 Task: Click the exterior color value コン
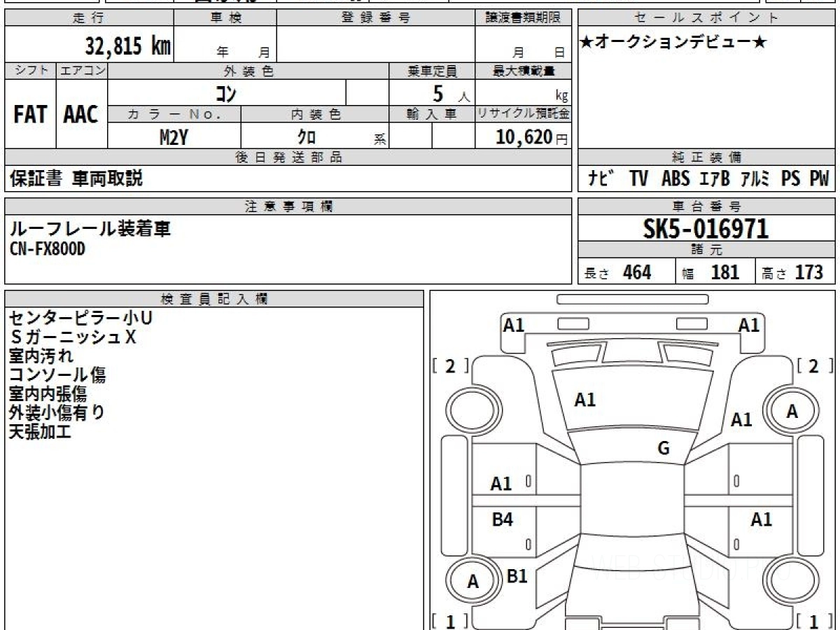coord(225,92)
